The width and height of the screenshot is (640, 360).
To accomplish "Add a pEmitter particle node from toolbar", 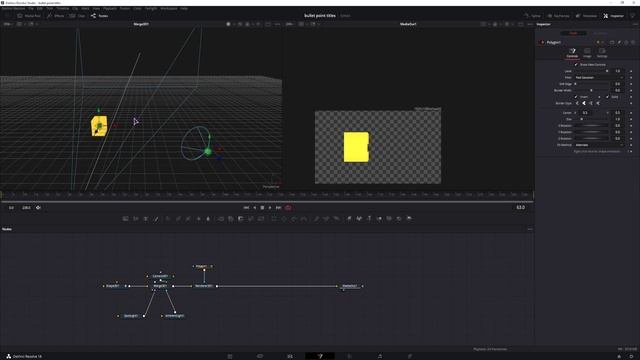I will [316, 219].
